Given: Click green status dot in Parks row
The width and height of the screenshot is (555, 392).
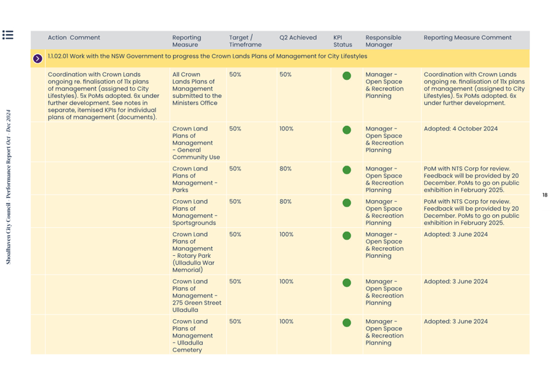Looking at the screenshot, I should point(346,170).
